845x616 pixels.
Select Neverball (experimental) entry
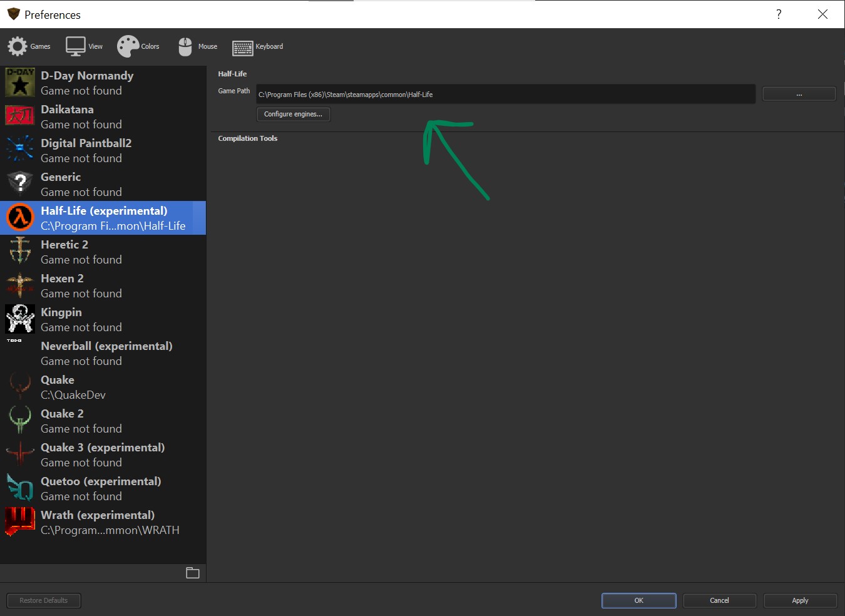[x=103, y=353]
